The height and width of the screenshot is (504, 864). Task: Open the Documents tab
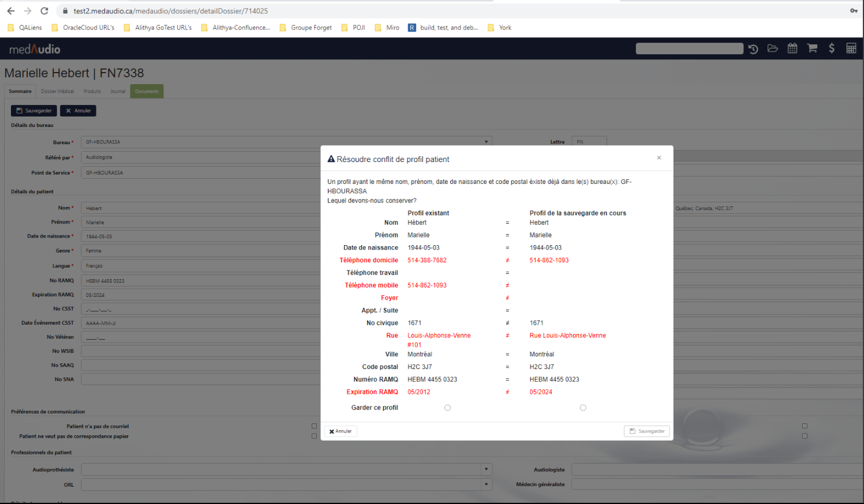click(147, 91)
